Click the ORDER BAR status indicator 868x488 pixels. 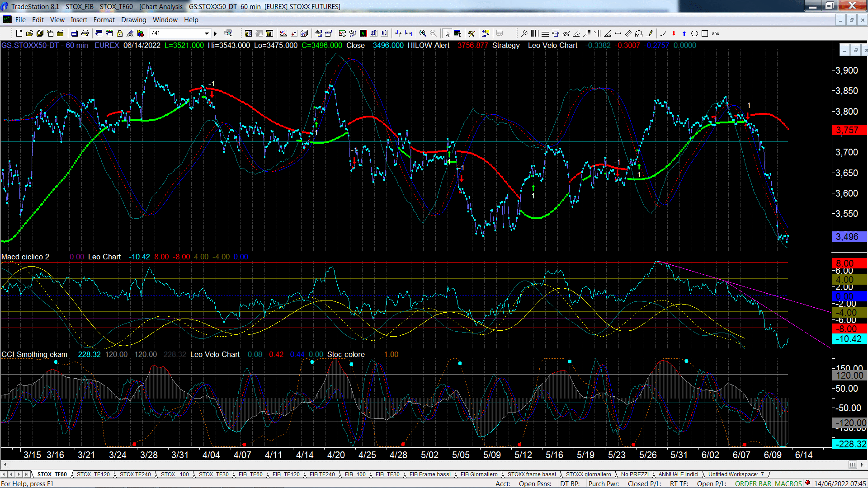753,483
